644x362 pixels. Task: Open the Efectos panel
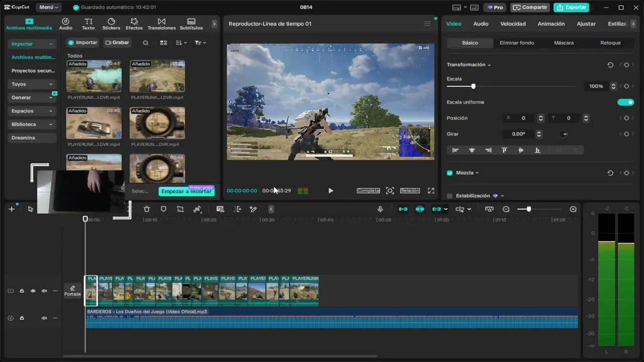134,24
